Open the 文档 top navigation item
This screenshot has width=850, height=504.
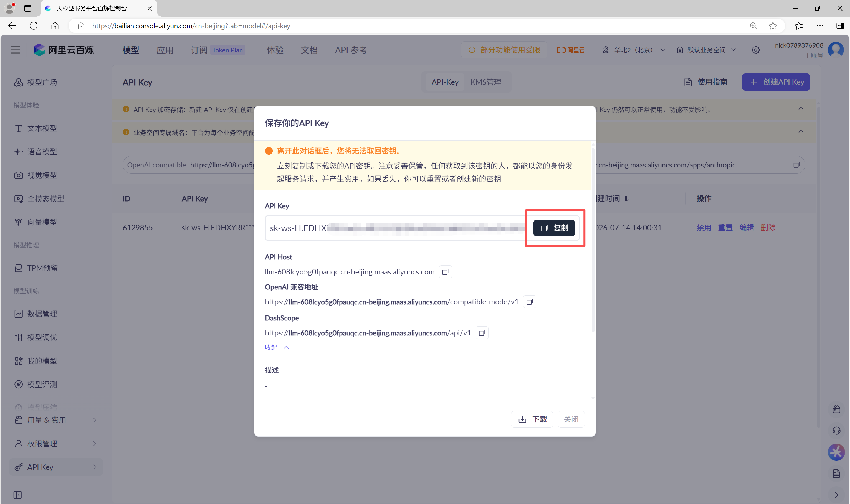pos(309,50)
